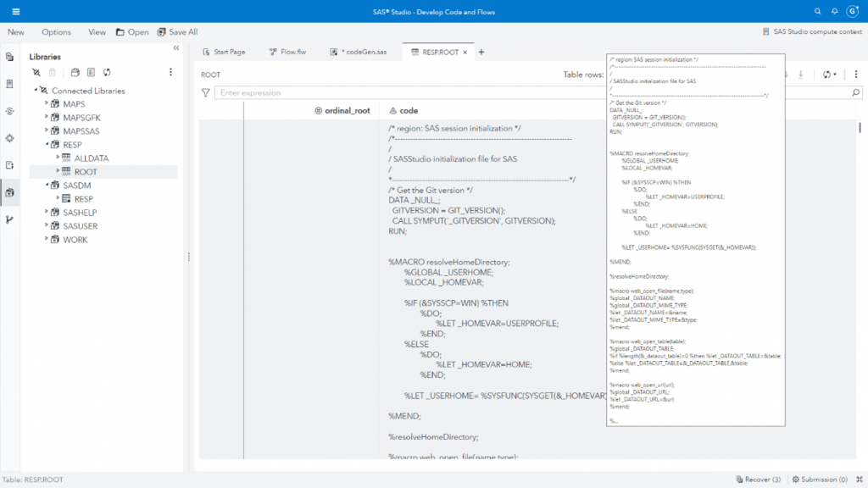Open the delete icon in the Libraries toolbar
Image resolution: width=868 pixels, height=488 pixels.
(x=52, y=73)
